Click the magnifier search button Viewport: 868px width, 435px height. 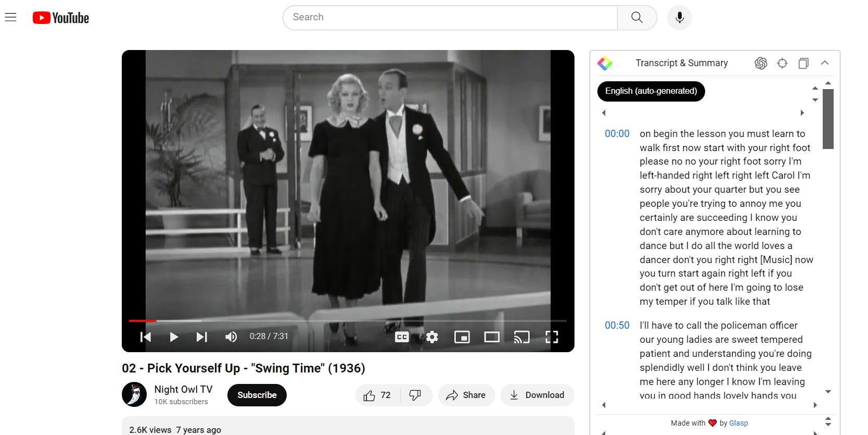637,17
